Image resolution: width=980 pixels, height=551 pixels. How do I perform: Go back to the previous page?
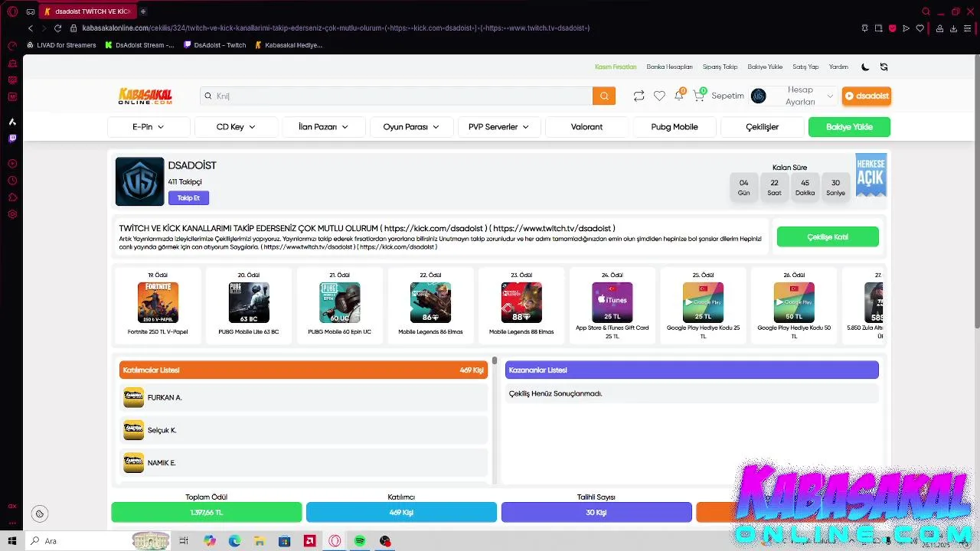coord(30,28)
